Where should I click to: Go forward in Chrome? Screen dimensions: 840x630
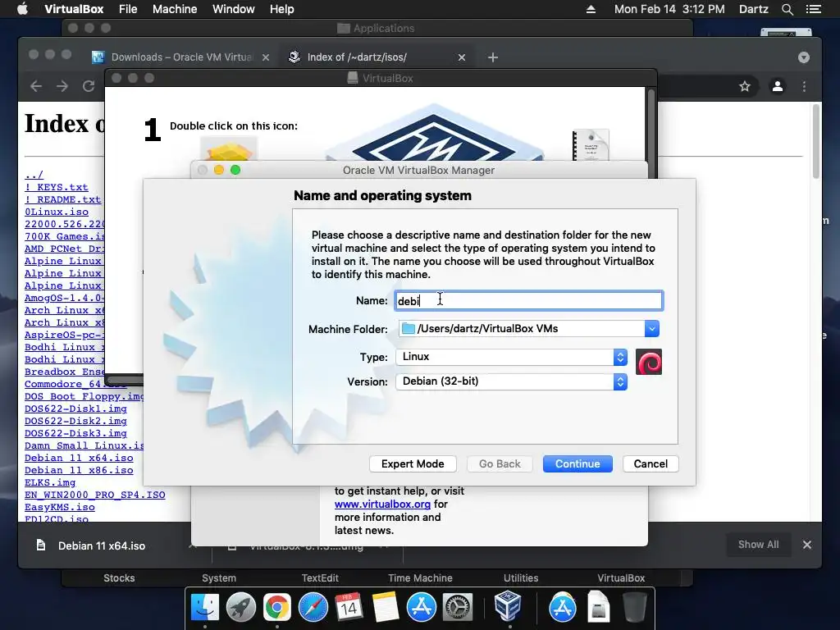[x=62, y=86]
